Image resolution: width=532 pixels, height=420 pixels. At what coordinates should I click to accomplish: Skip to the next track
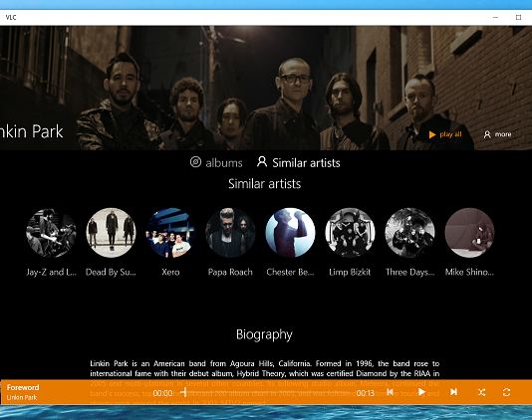(x=453, y=392)
